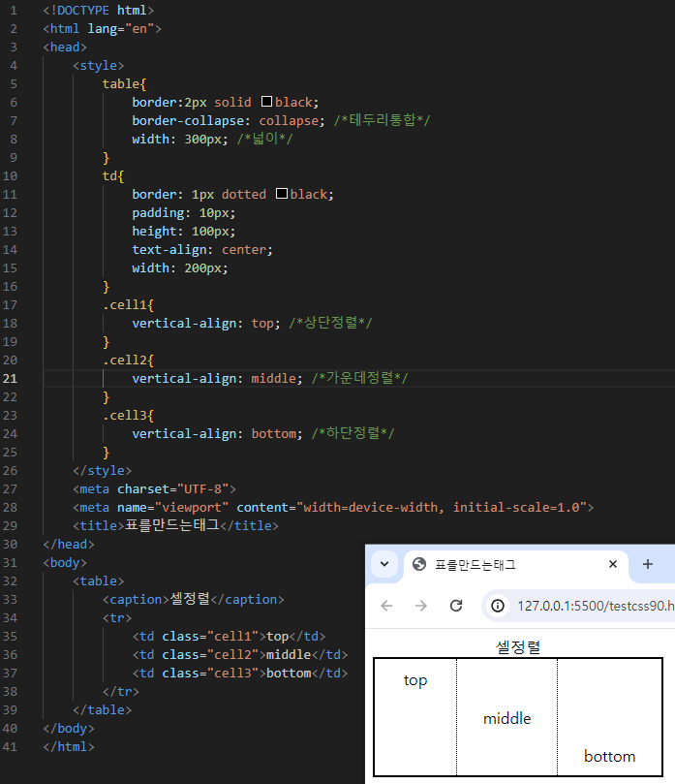This screenshot has height=784, width=675.
Task: Click the 'td{' selector line
Action: pyautogui.click(x=113, y=176)
